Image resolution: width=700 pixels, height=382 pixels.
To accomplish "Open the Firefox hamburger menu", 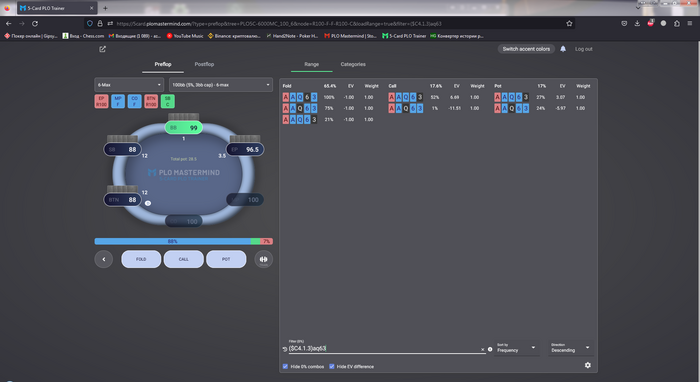I will [x=690, y=24].
